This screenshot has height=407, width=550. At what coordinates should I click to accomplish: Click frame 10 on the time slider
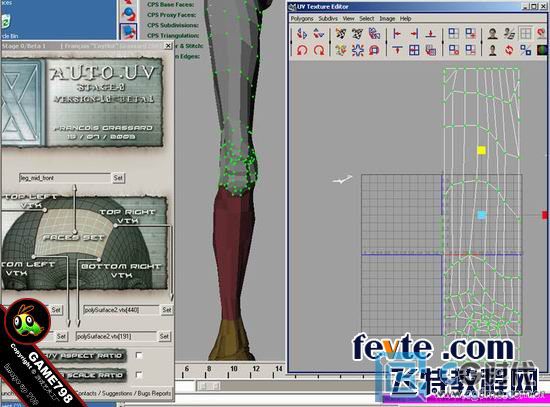234,369
